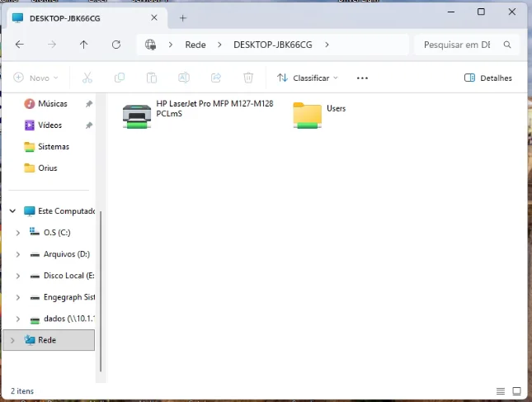This screenshot has height=402, width=532.
Task: Click the navigation pane vertical scrollbar
Action: [x=101, y=291]
